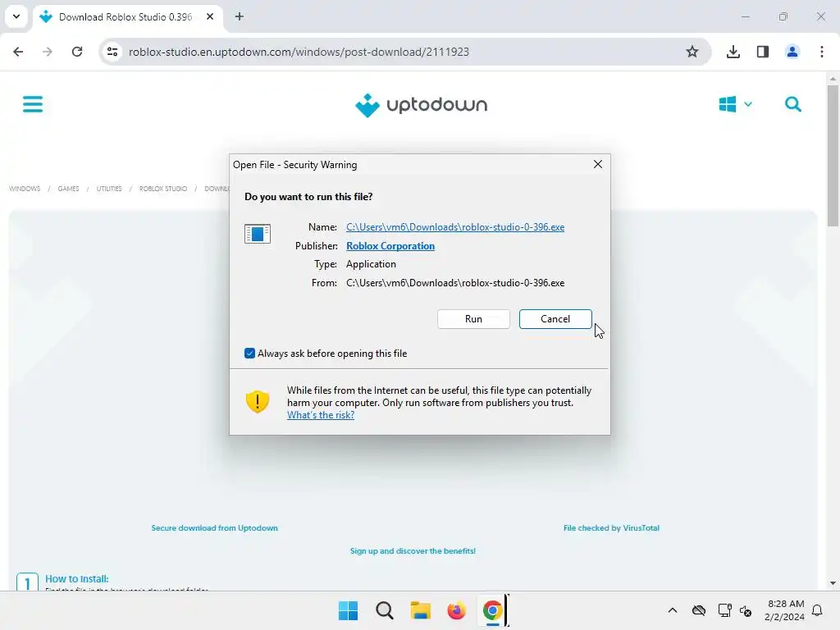Open Chrome profile menu
The height and width of the screenshot is (630, 840).
[x=792, y=52]
